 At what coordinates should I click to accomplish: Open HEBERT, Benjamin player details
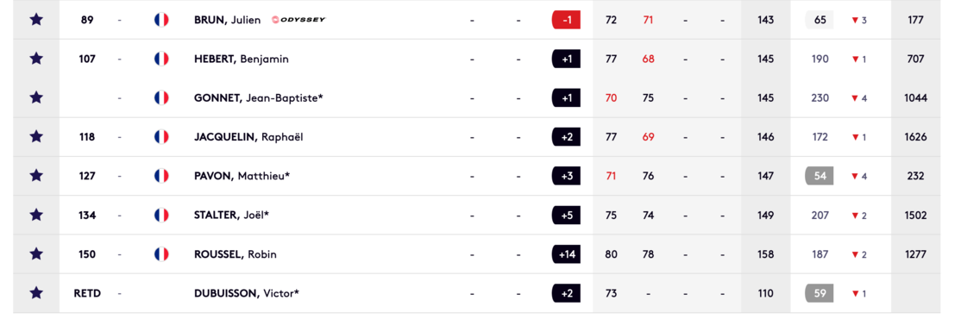(242, 59)
